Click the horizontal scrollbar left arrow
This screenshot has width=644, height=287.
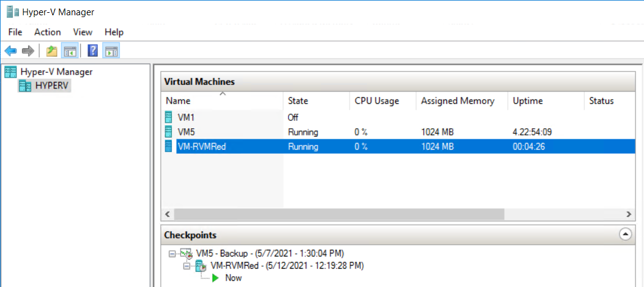pyautogui.click(x=167, y=214)
